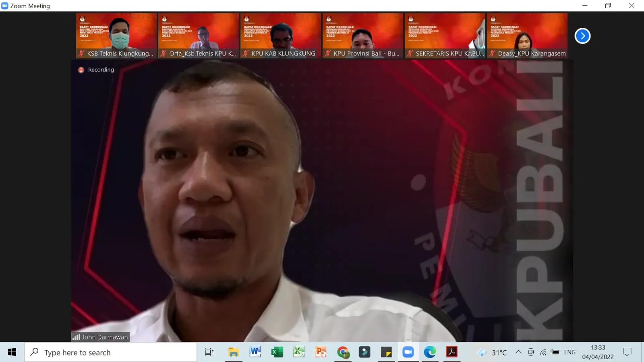Select KPU KAB KLUNGKUNG participant video
Screen dimensions: 644x362
pyautogui.click(x=281, y=35)
